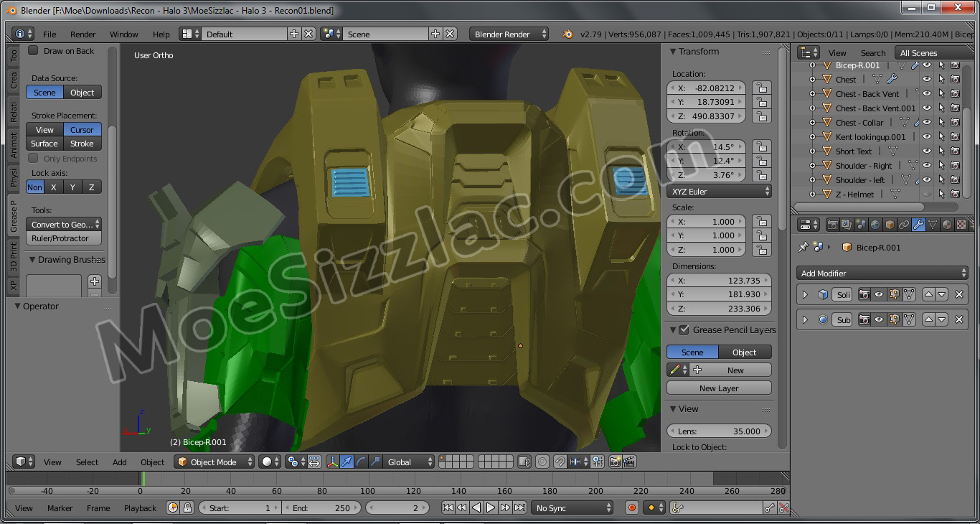Hide the Chest object in outliner
Viewport: 980px width, 524px height.
tap(927, 79)
